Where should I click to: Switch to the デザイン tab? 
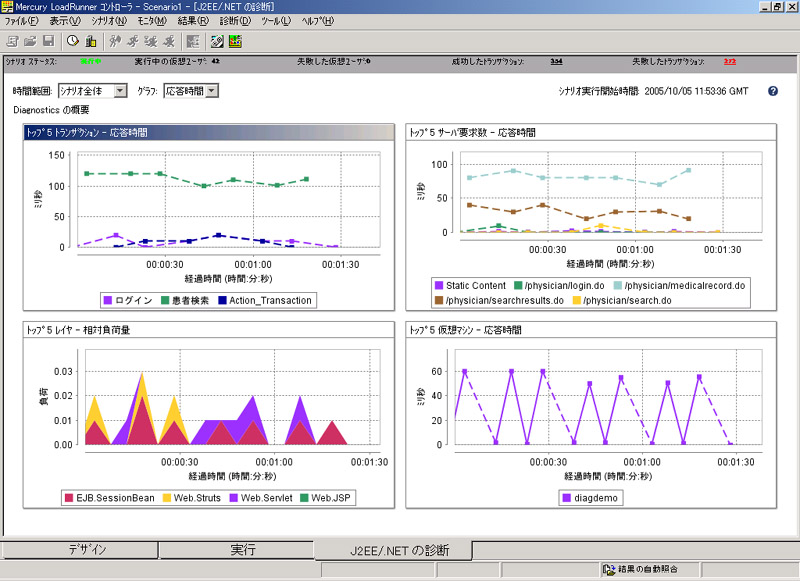click(x=81, y=550)
